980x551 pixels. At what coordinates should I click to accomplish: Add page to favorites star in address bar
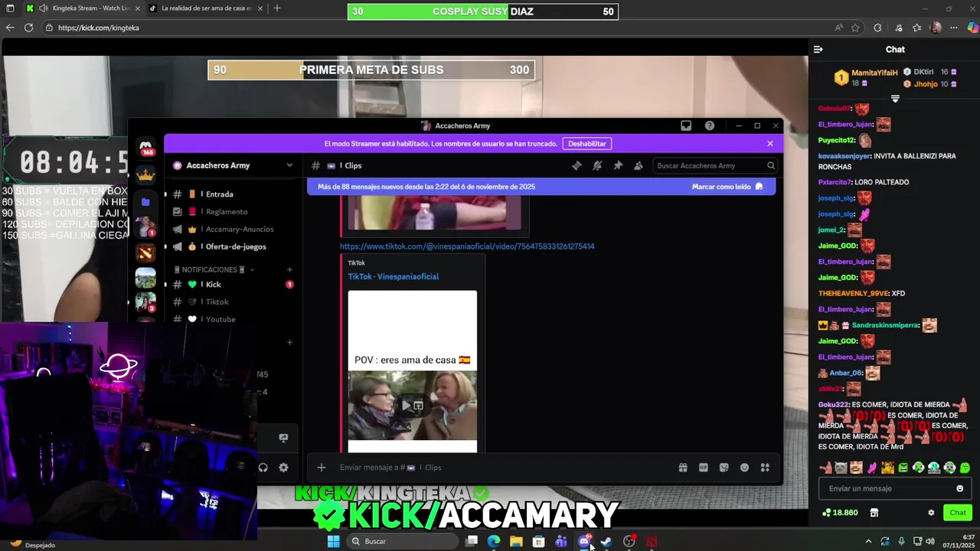855,28
